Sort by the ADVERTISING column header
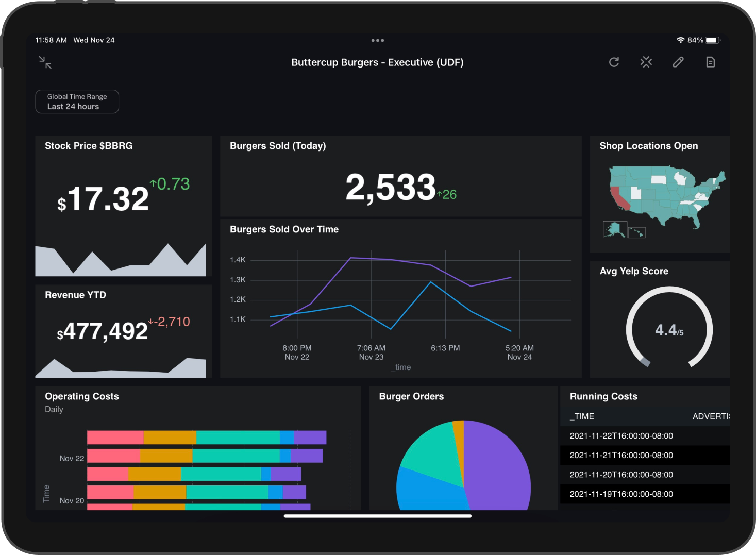The image size is (756, 555). pyautogui.click(x=711, y=416)
